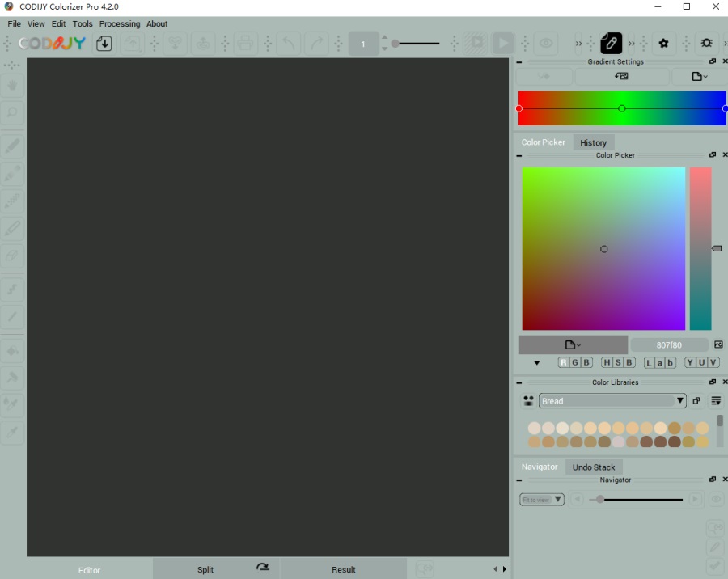This screenshot has height=579, width=728.
Task: Switch to Result view
Action: (344, 569)
